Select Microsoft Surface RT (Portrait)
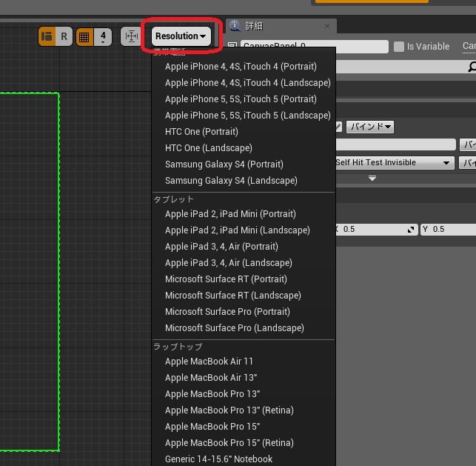The image size is (476, 466). (244, 279)
